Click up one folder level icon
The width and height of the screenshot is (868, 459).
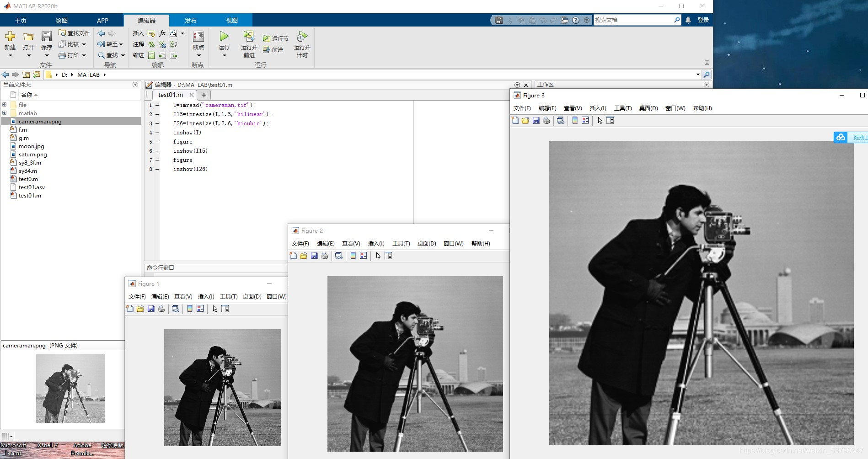click(26, 75)
